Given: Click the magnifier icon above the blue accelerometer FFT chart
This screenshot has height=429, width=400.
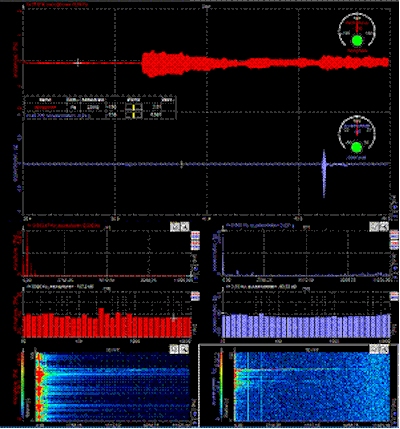Looking at the screenshot, I should (x=384, y=226).
